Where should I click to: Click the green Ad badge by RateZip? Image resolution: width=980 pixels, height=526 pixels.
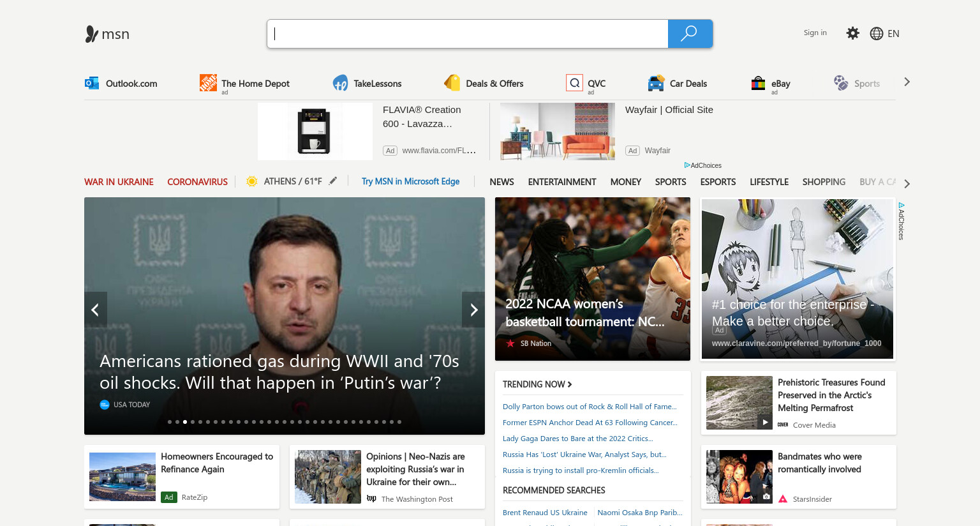[x=169, y=497]
